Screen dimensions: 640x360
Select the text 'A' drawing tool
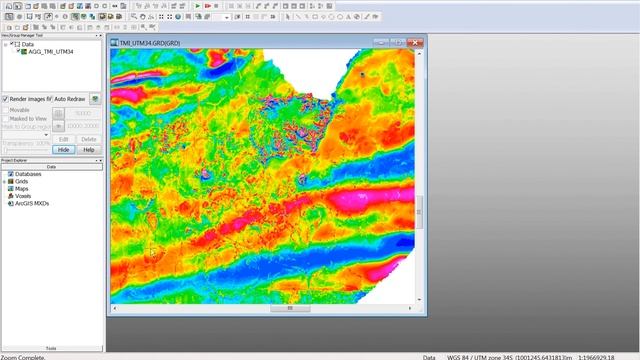[348, 17]
